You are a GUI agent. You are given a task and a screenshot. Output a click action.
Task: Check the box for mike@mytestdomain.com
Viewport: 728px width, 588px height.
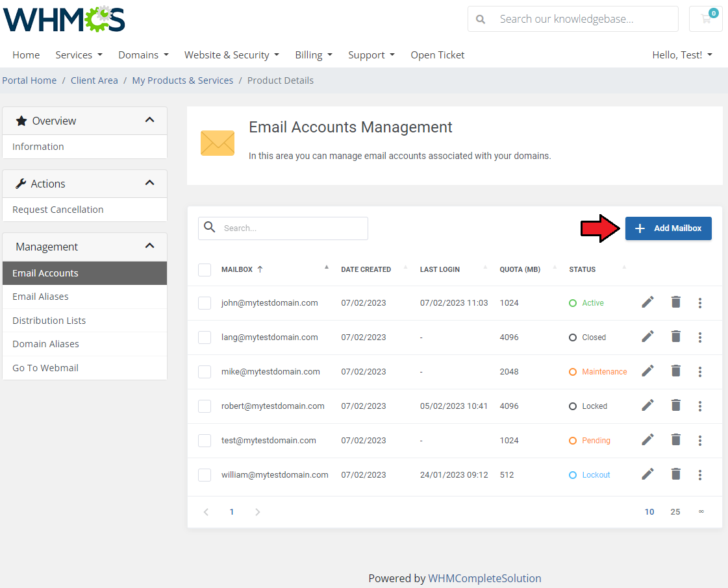click(205, 372)
